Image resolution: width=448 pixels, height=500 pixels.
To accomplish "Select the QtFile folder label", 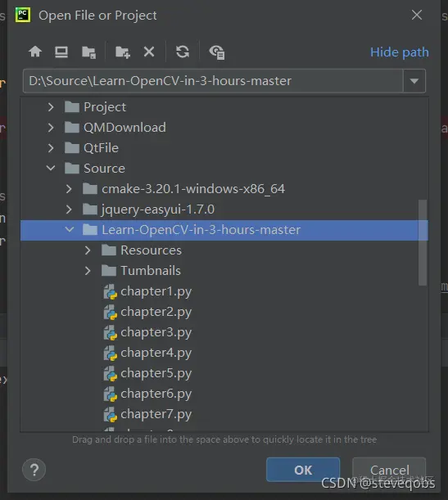I will tap(101, 148).
